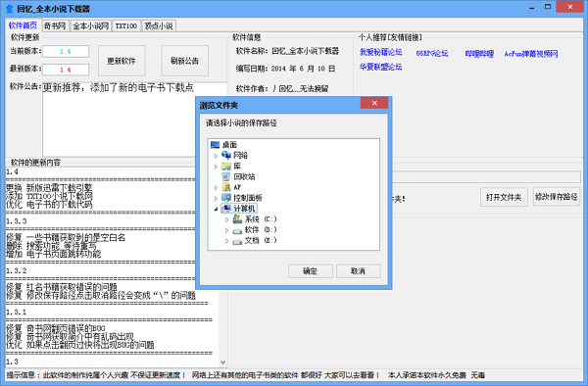Select the AF user folder icon
588x386 pixels.
coord(226,187)
